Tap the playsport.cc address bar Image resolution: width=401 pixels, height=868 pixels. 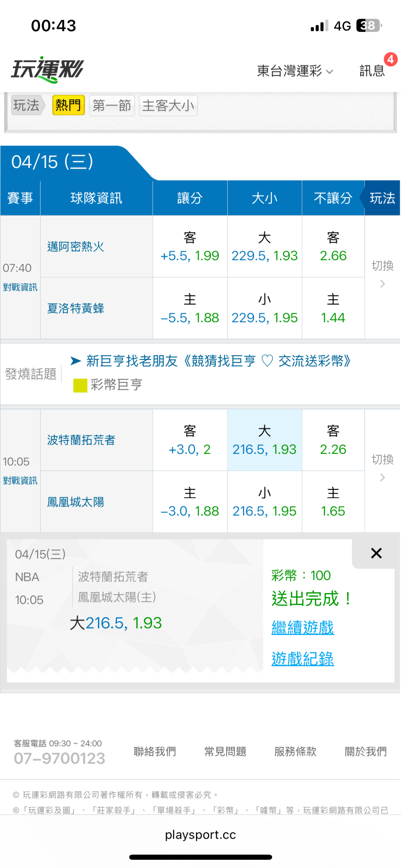[200, 835]
